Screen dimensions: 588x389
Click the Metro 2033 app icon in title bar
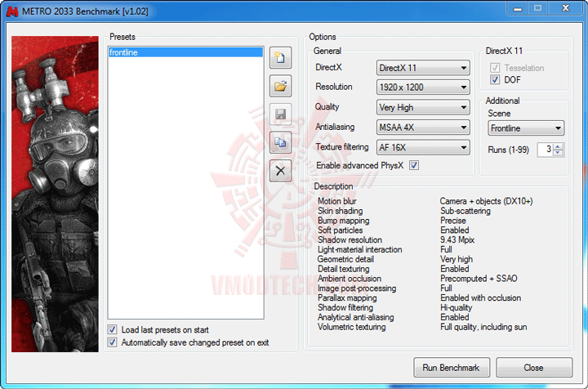point(12,11)
